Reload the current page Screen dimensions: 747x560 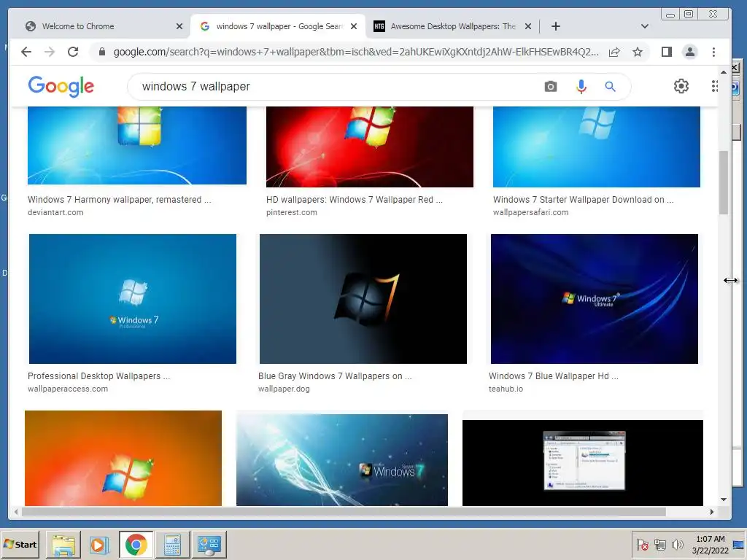click(x=73, y=52)
